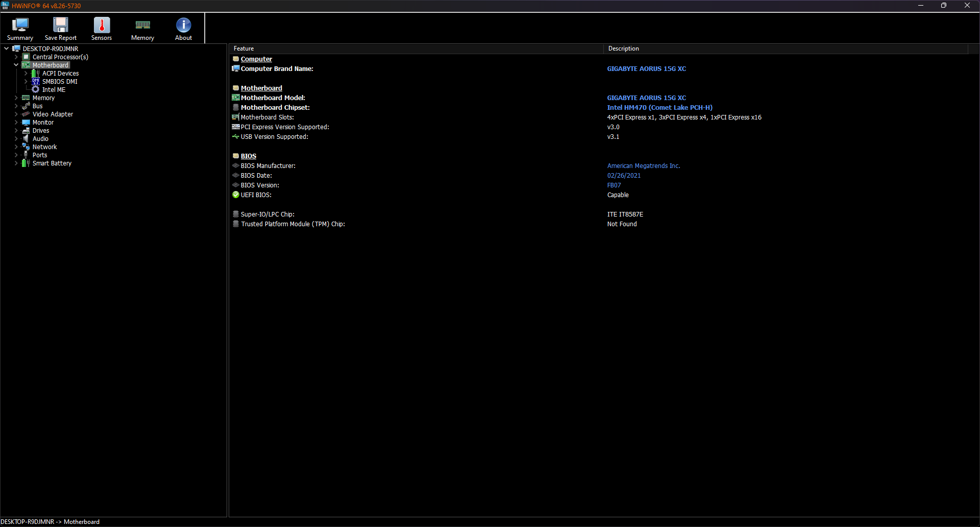Click the Bus tree node icon
The height and width of the screenshot is (527, 980).
pos(26,106)
